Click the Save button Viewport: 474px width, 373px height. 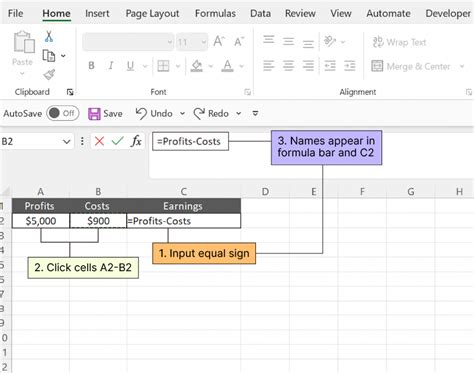(105, 114)
